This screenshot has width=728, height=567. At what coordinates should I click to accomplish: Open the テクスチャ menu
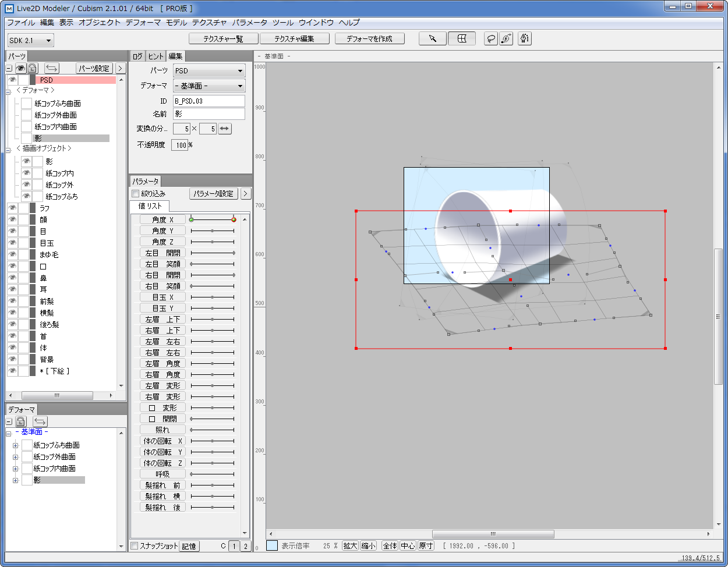coord(209,23)
